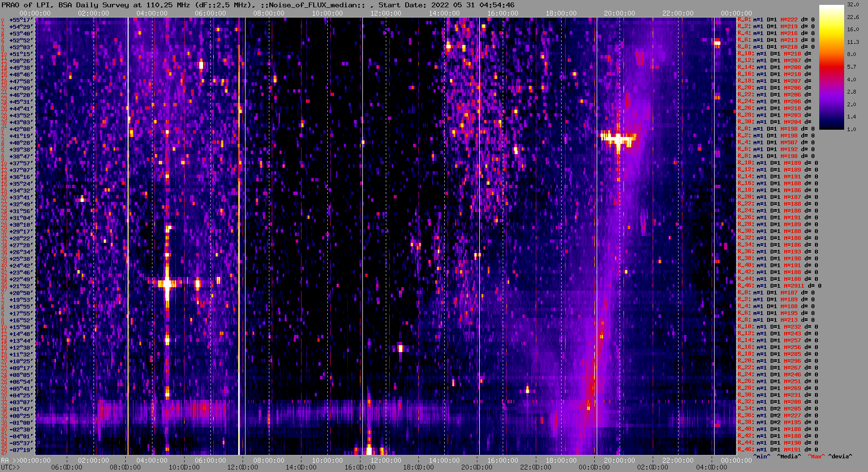The width and height of the screenshot is (868, 472).
Task: Click the declination label +21°52'
Action: coord(21,286)
